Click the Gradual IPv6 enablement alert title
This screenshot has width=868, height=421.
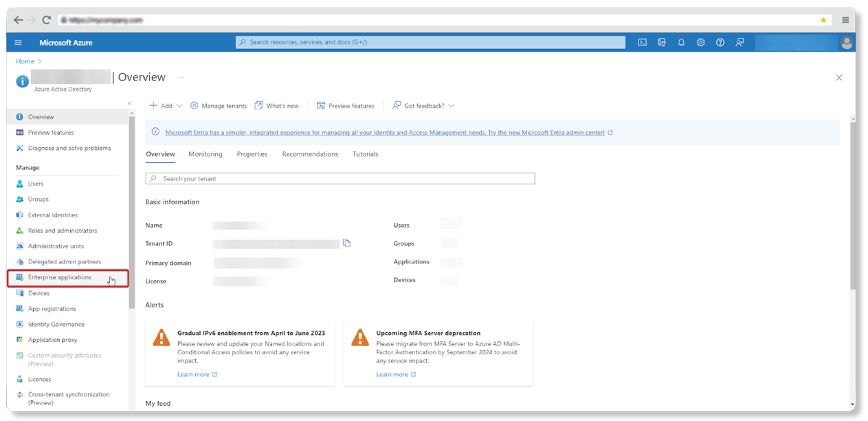[x=251, y=333]
